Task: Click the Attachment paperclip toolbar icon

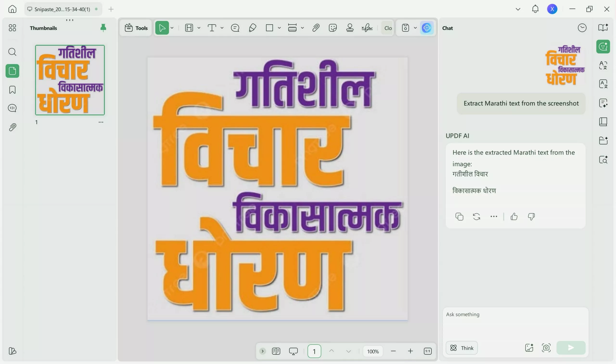Action: click(x=316, y=28)
